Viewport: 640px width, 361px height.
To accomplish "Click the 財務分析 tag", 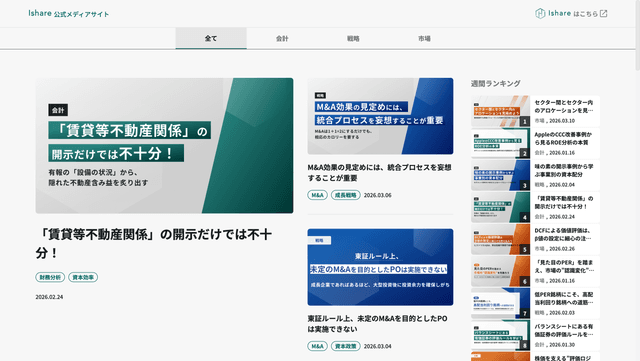I will click(50, 277).
